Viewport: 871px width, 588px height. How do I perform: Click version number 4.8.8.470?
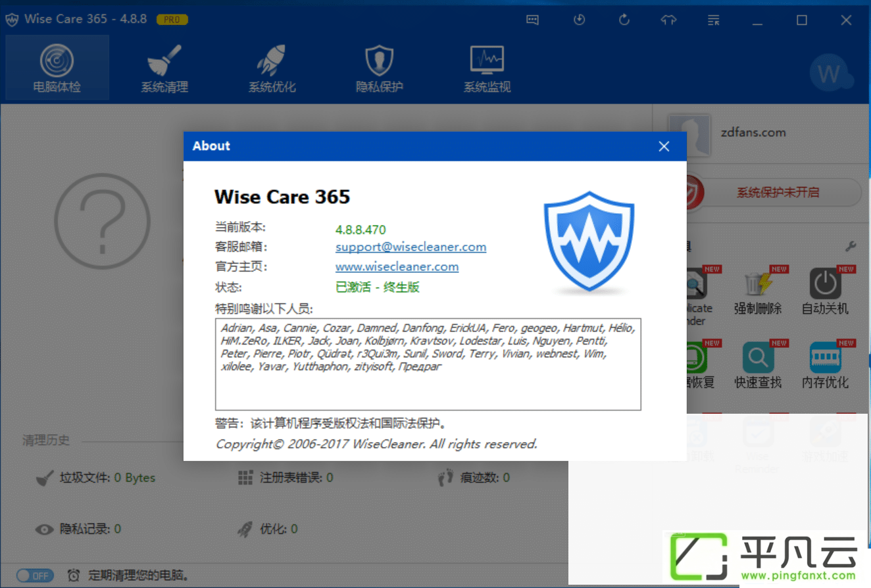[x=361, y=230]
